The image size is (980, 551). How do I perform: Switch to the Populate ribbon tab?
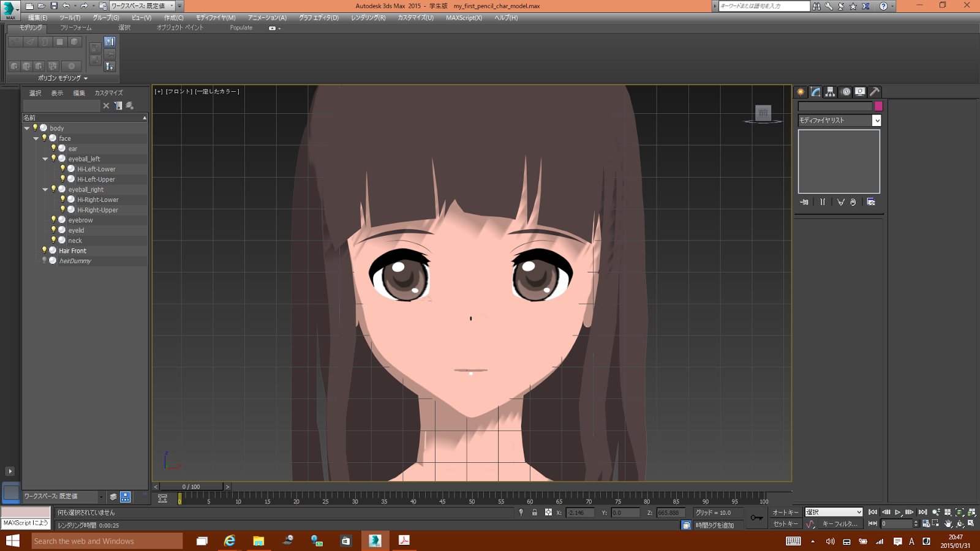pos(241,28)
